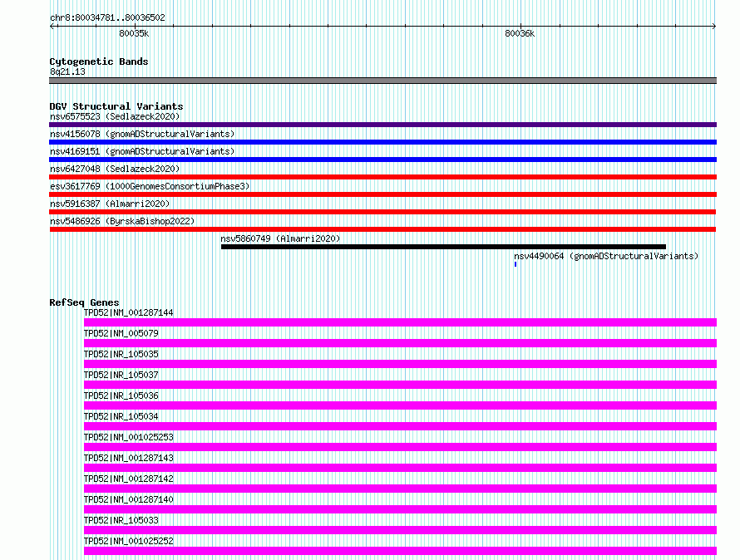This screenshot has height=560, width=740.
Task: Click the chr8:80034781..80036502 region label
Action: pos(107,18)
